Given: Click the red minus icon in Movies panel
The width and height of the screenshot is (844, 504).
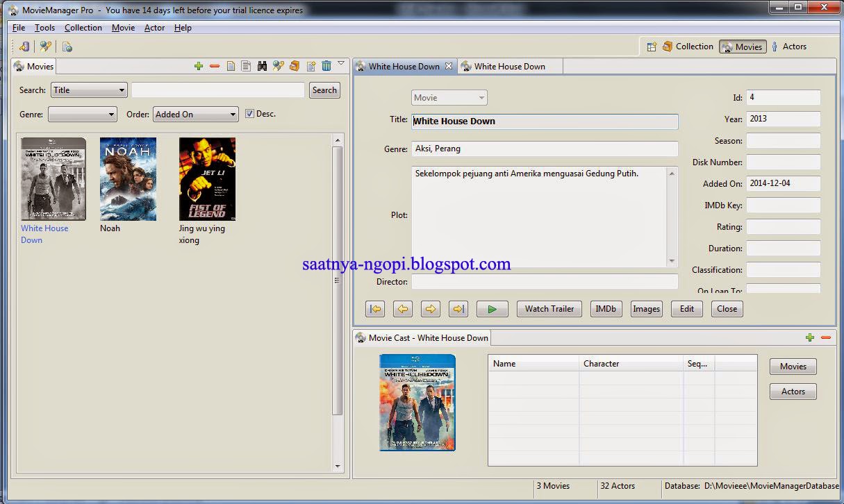Looking at the screenshot, I should click(215, 66).
